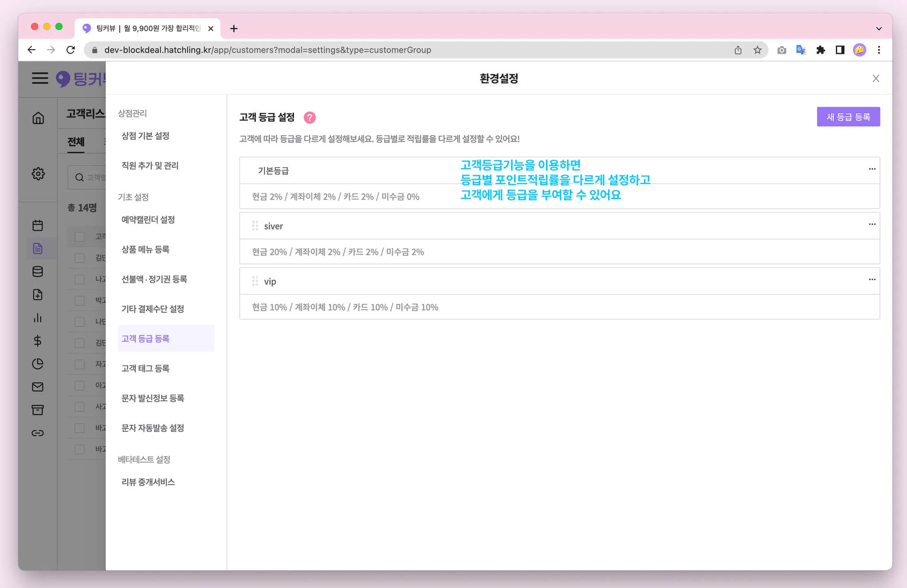907x588 pixels.
Task: Open more options for vip grade
Action: pyautogui.click(x=872, y=280)
